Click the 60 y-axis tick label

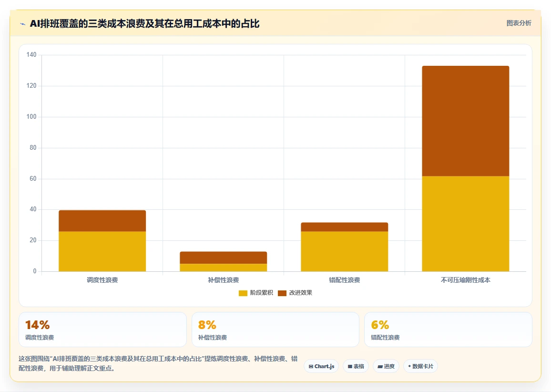[x=33, y=179]
